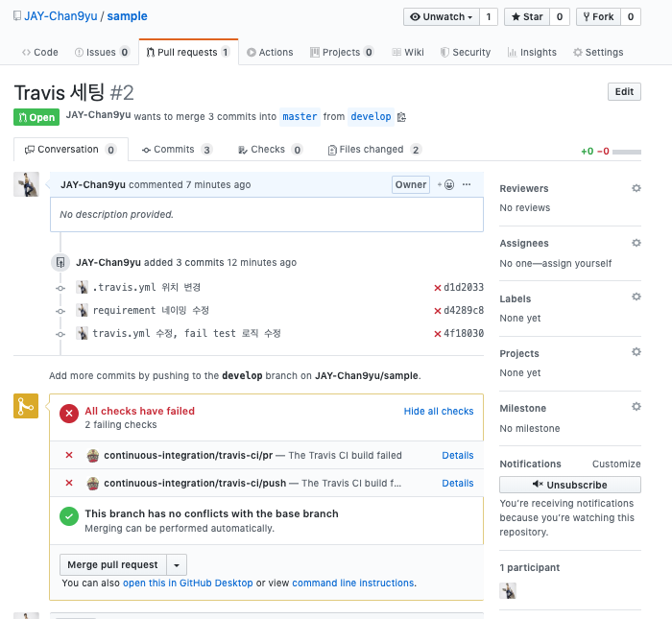Click green no-conflicts checkmark icon
672x619 pixels.
(69, 516)
